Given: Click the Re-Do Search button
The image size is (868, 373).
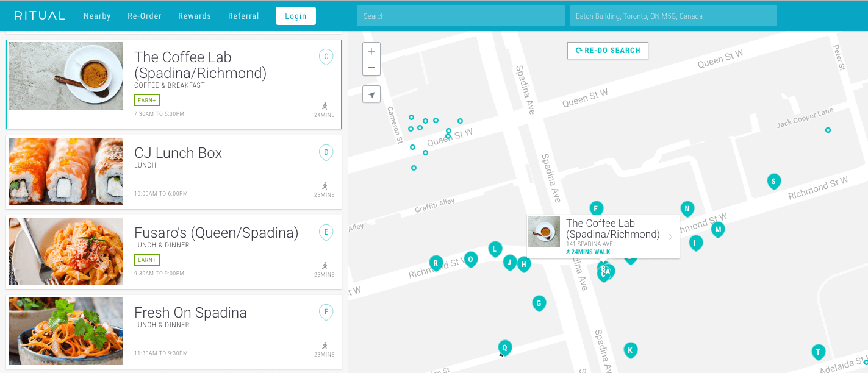Looking at the screenshot, I should (608, 51).
